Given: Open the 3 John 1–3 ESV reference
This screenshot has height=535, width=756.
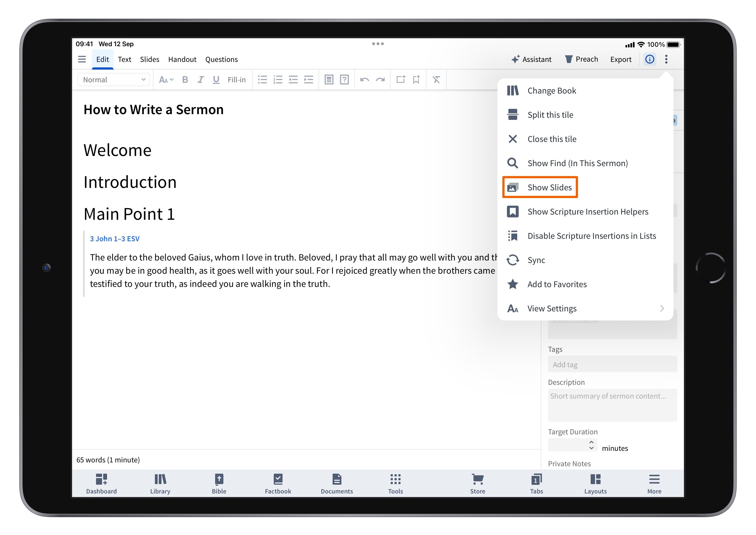Looking at the screenshot, I should tap(115, 238).
